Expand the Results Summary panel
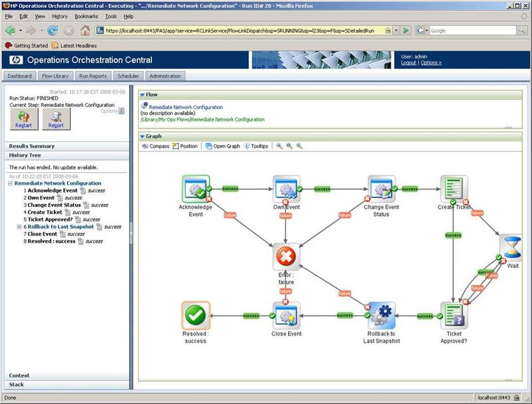532x404 pixels. coord(67,146)
